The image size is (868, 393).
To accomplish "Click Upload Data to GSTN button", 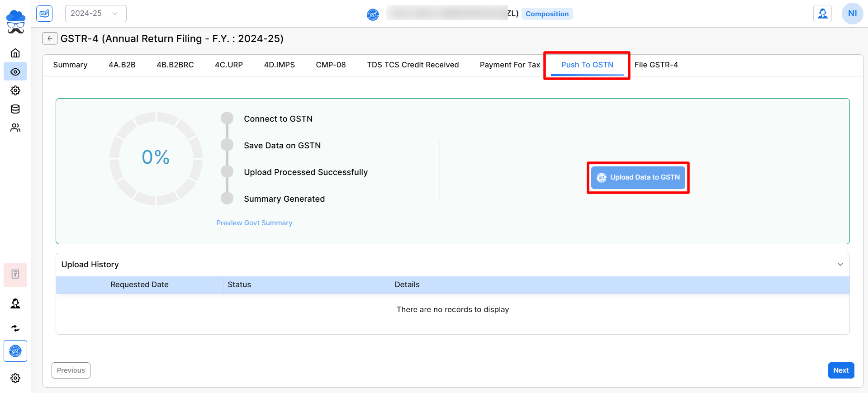I will tap(638, 177).
